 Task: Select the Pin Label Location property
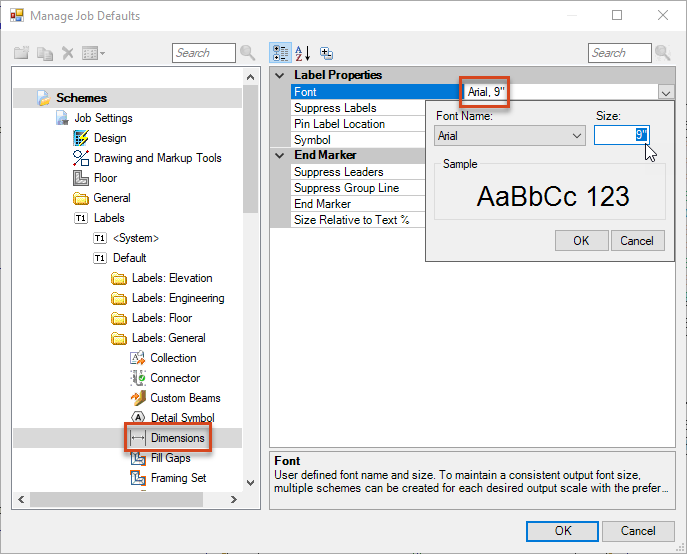point(358,124)
